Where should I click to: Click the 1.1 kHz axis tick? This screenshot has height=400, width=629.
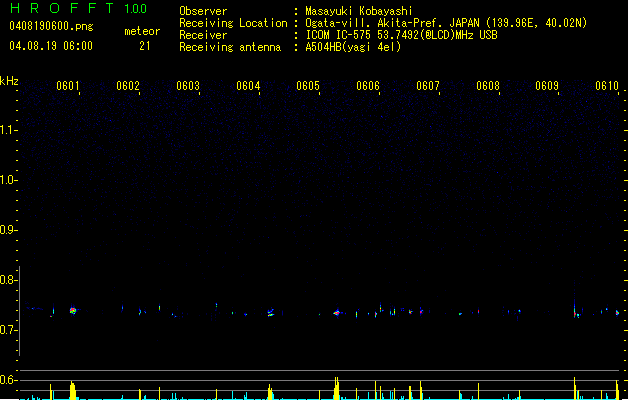(7, 130)
